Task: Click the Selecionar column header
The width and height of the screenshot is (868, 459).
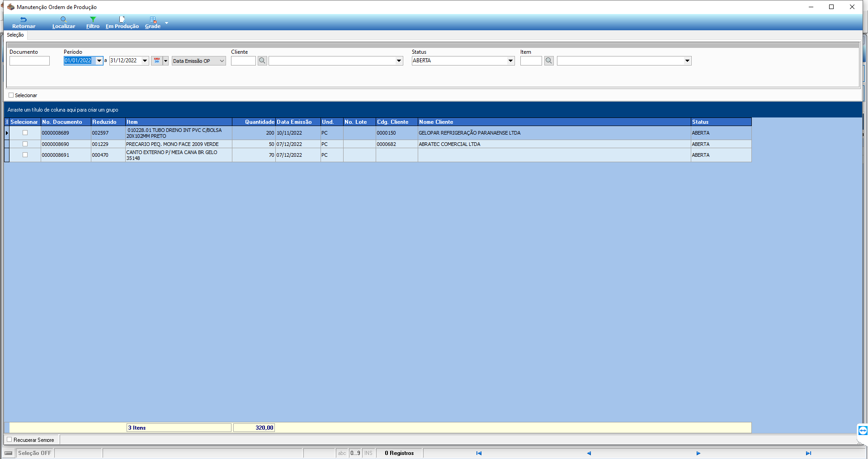Action: (25, 122)
